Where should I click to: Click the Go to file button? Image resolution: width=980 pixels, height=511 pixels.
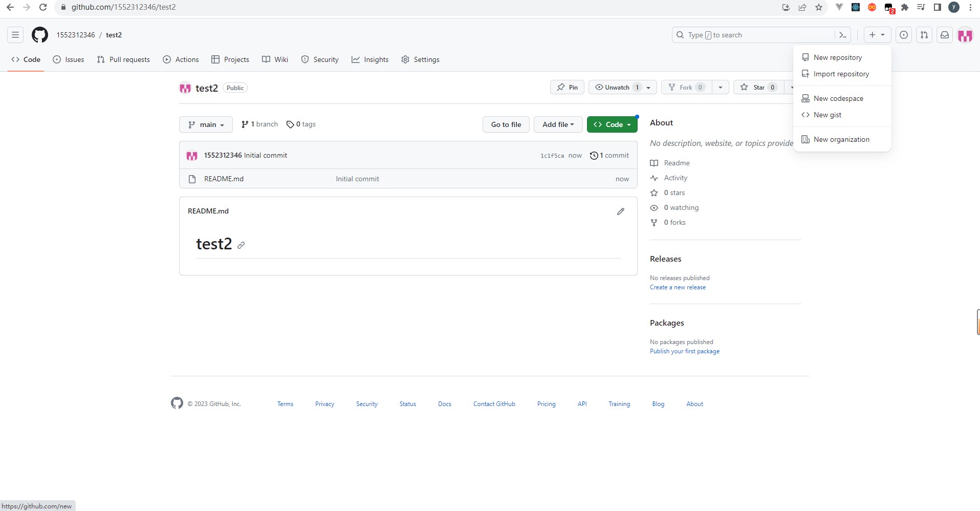[x=506, y=124]
